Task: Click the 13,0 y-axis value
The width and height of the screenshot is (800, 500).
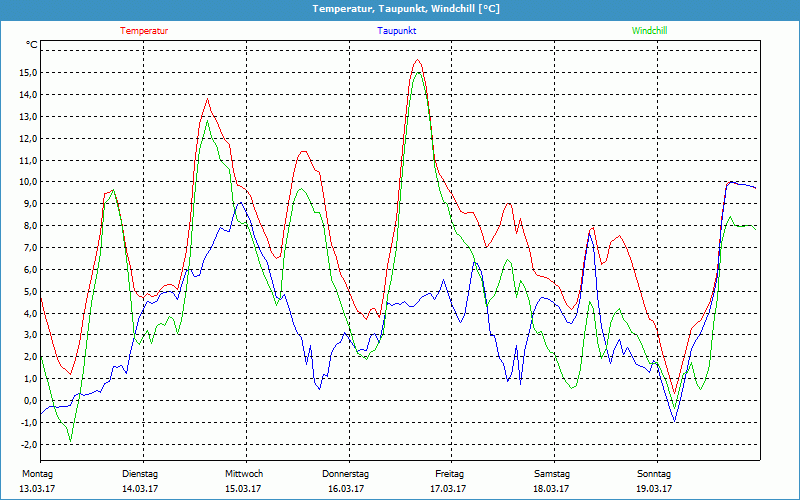Action: coord(29,116)
